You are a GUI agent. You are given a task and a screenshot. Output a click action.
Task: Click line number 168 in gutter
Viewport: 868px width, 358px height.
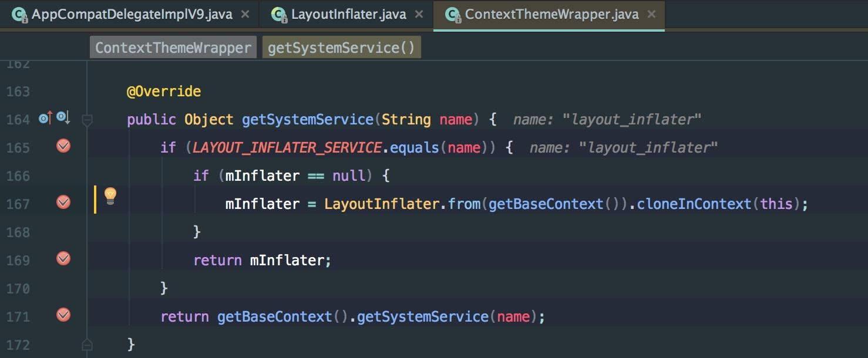coord(18,232)
